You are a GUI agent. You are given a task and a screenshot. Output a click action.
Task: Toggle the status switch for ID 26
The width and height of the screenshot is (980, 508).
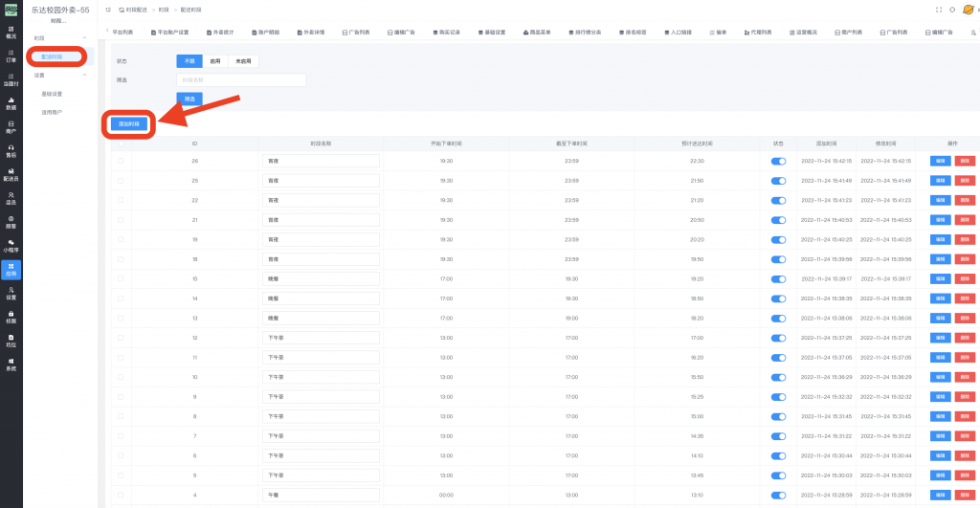[x=778, y=161]
